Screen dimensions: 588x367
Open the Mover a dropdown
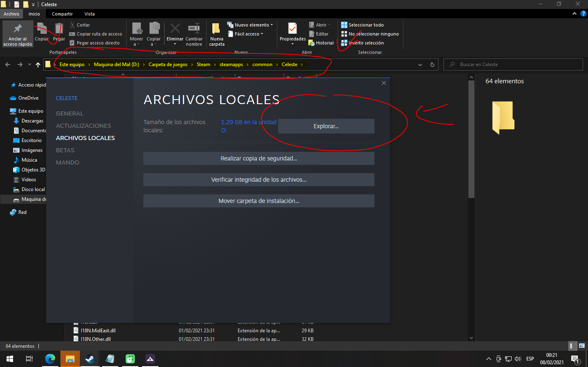[x=136, y=34]
